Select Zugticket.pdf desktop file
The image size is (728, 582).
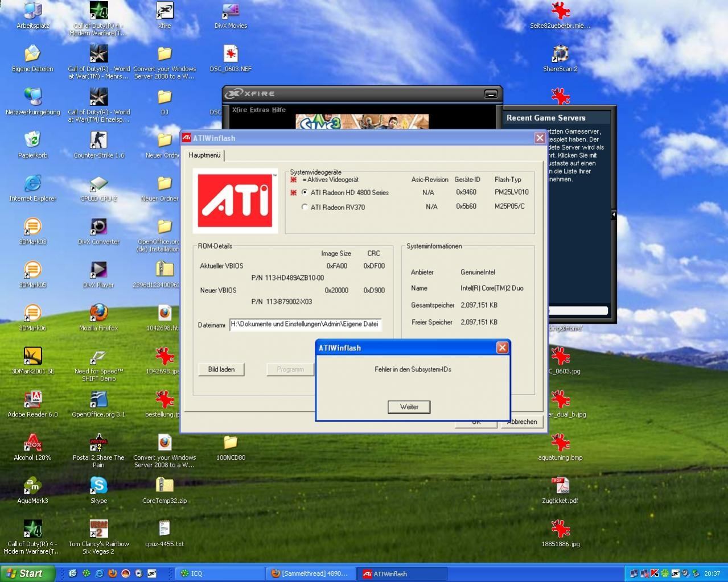pos(560,491)
